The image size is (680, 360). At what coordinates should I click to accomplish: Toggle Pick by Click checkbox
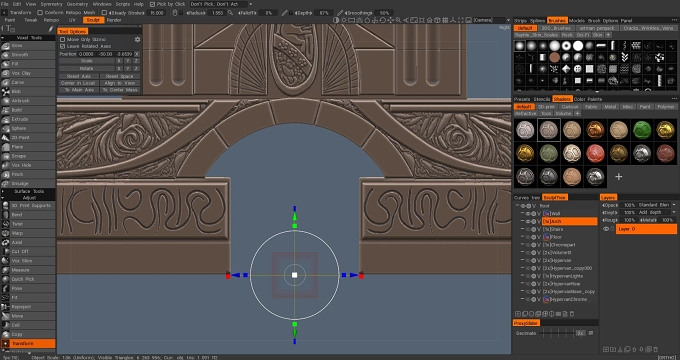pyautogui.click(x=152, y=4)
